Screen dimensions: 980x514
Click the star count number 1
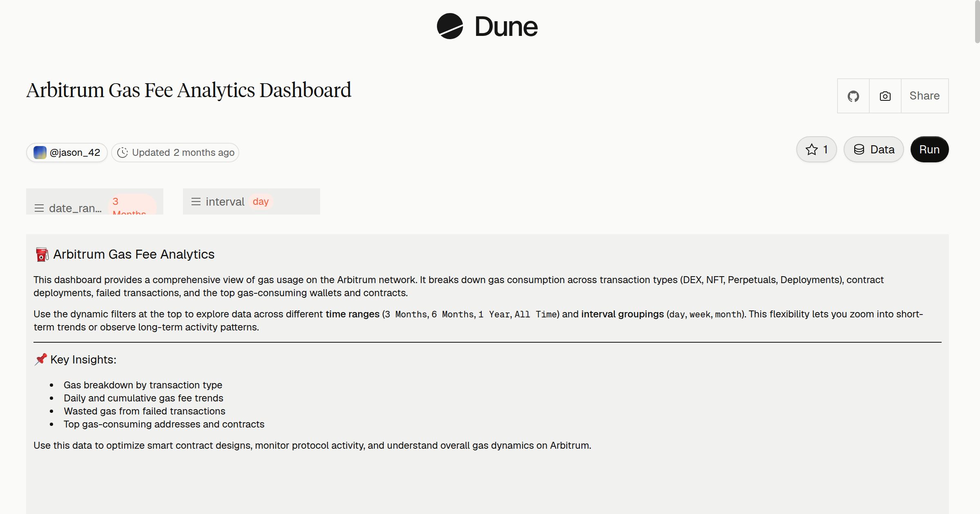825,149
